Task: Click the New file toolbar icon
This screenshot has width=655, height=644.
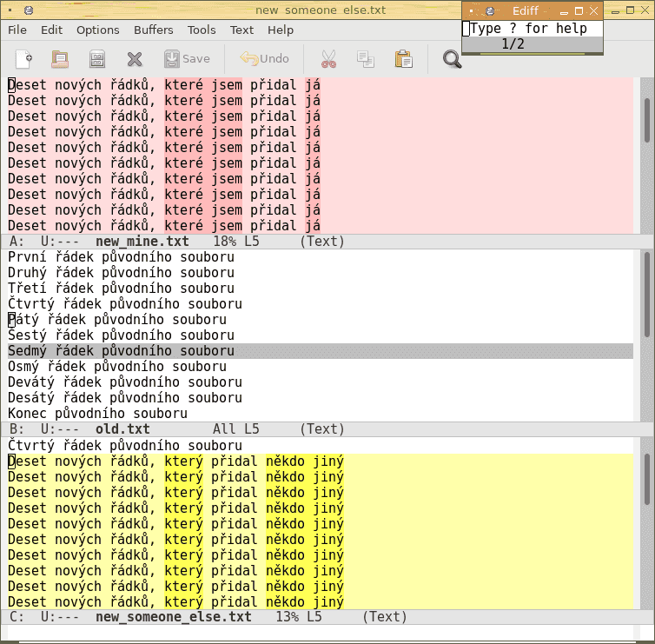Action: coord(23,59)
